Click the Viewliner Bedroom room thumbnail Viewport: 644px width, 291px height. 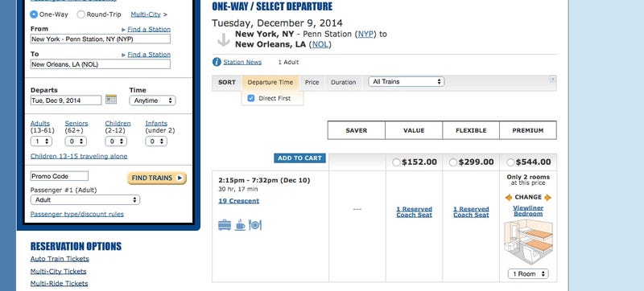(x=528, y=242)
